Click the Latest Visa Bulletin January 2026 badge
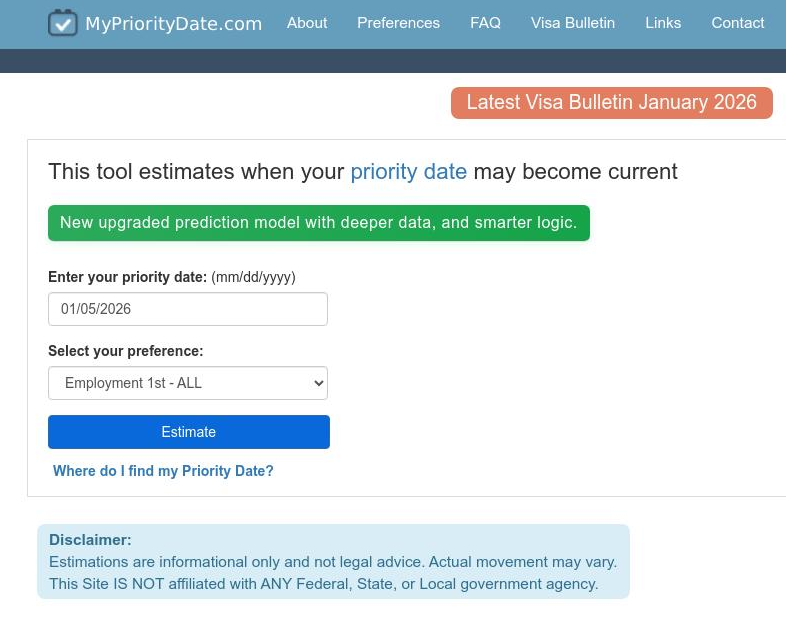 pyautogui.click(x=611, y=103)
